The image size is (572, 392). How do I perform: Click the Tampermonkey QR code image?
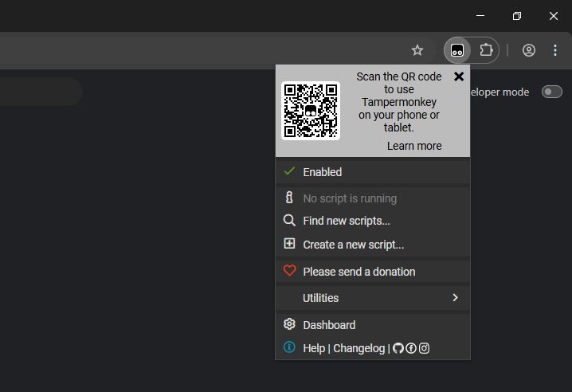(311, 111)
